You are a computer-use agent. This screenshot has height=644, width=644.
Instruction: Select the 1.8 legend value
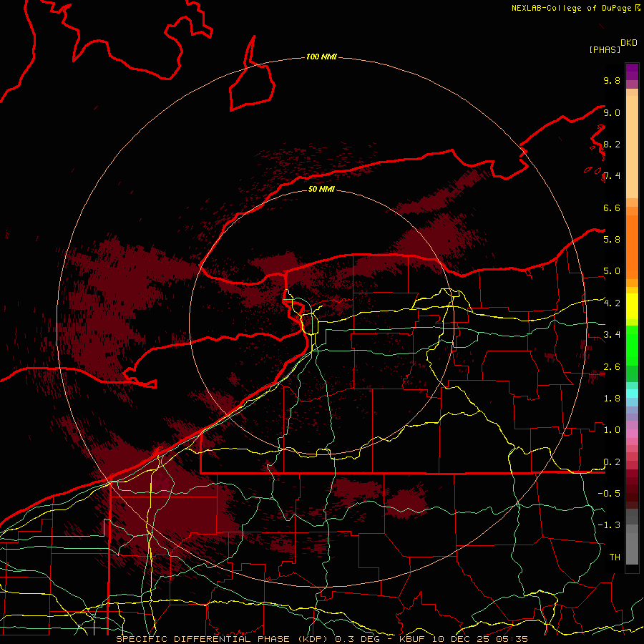612,399
